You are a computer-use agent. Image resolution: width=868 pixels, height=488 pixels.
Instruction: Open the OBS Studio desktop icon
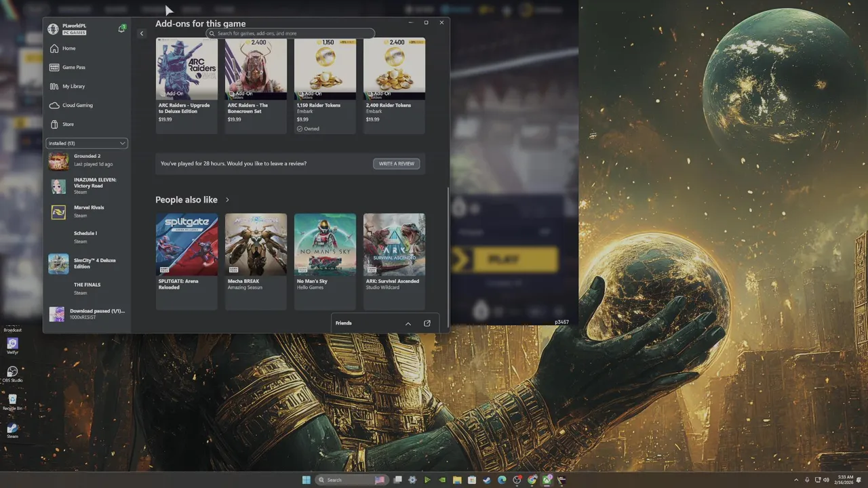(12, 373)
